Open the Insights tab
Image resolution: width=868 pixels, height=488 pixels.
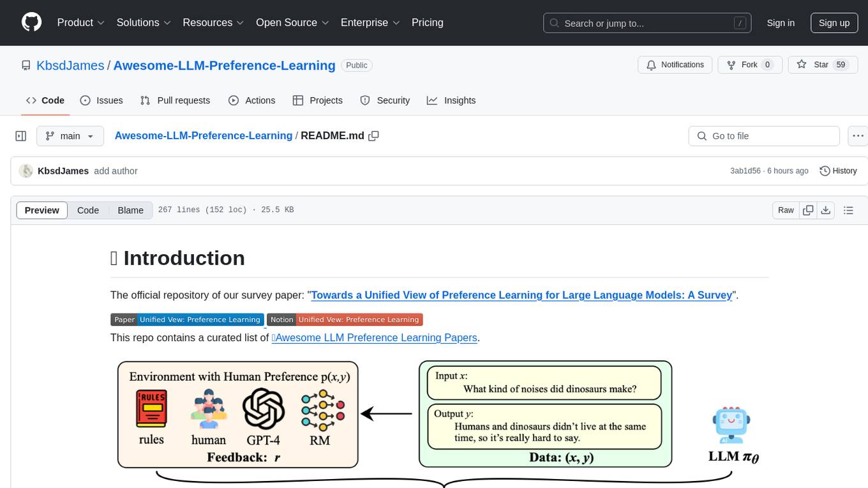pyautogui.click(x=451, y=100)
